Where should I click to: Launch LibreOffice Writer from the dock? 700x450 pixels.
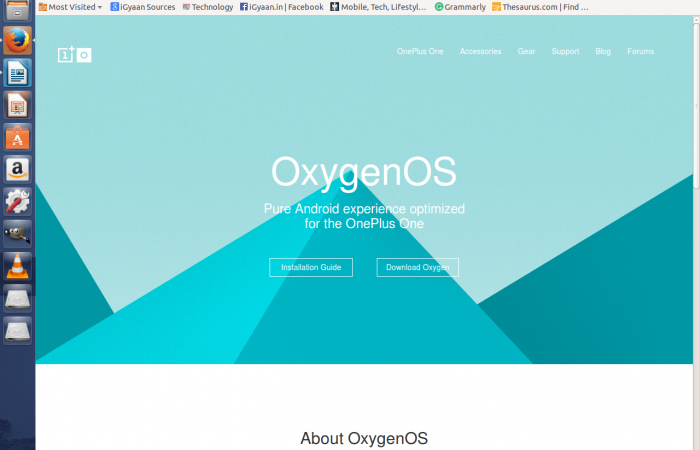(x=17, y=73)
